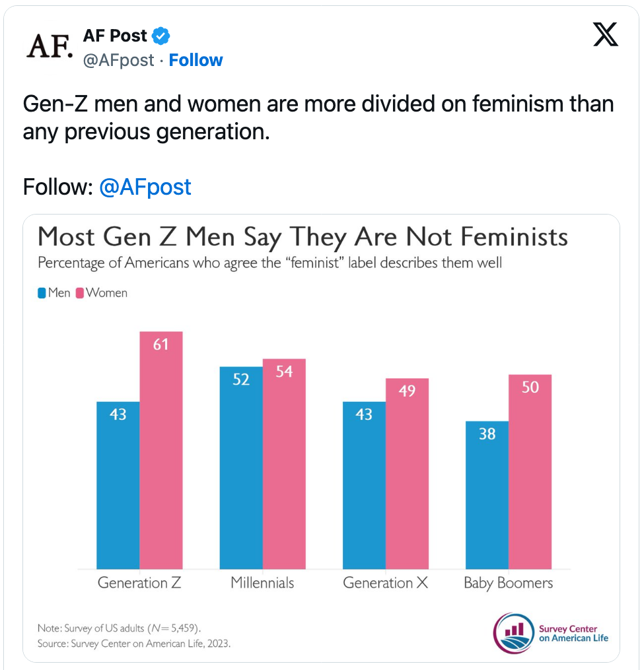Click the tweet text about Gen-Z division

pos(318,117)
